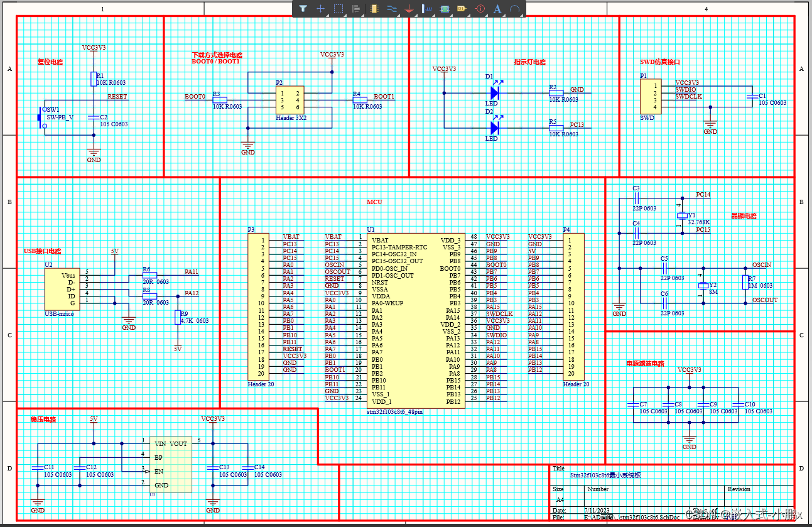Click the C1 105 C0603 capacitor label

(772, 99)
